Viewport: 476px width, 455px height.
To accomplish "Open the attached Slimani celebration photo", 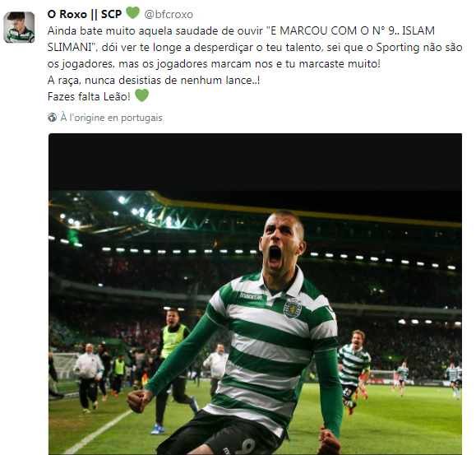I will pyautogui.click(x=255, y=294).
